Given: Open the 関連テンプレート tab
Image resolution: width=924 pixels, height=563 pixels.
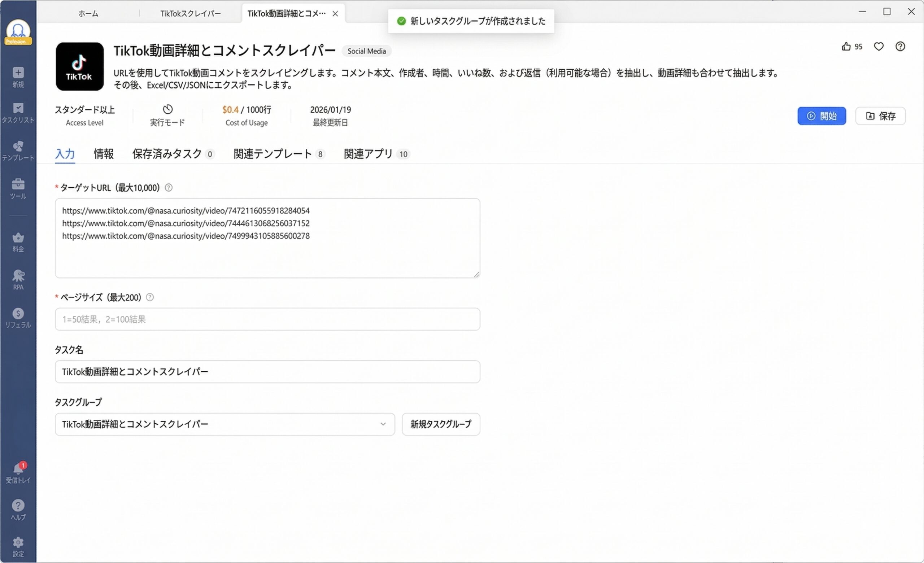Looking at the screenshot, I should tap(272, 154).
